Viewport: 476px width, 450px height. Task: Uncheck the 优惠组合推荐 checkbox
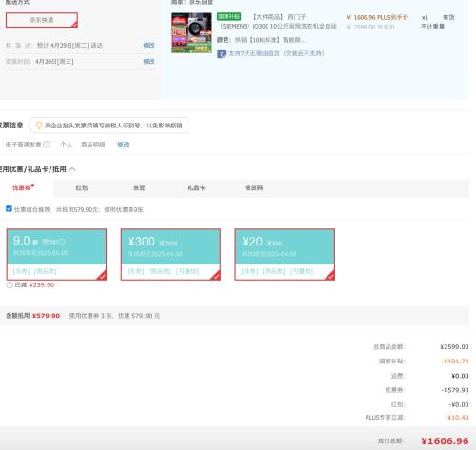pyautogui.click(x=9, y=208)
